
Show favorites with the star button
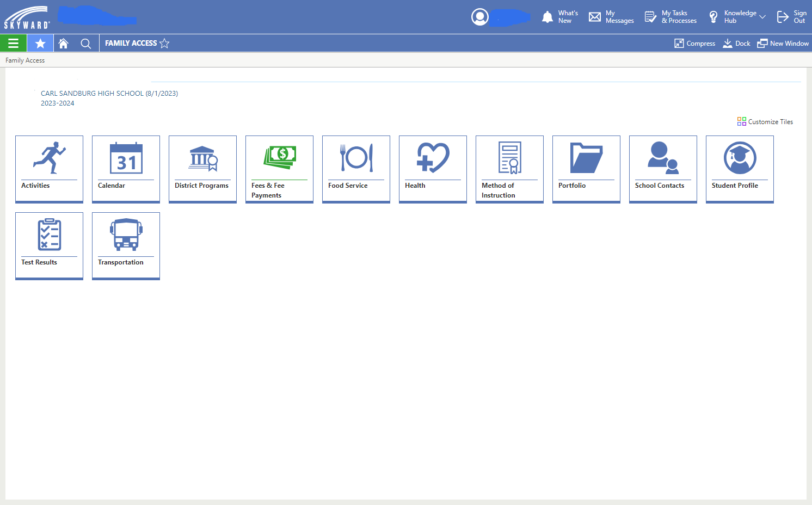[x=40, y=43]
